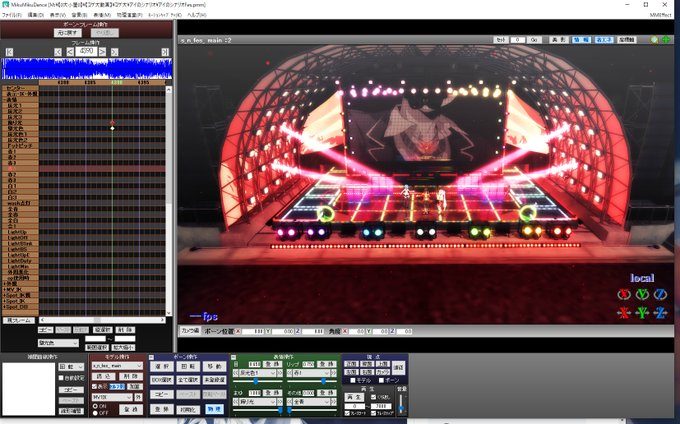
Task: Open the 編集(D) menu
Action: pyautogui.click(x=36, y=15)
